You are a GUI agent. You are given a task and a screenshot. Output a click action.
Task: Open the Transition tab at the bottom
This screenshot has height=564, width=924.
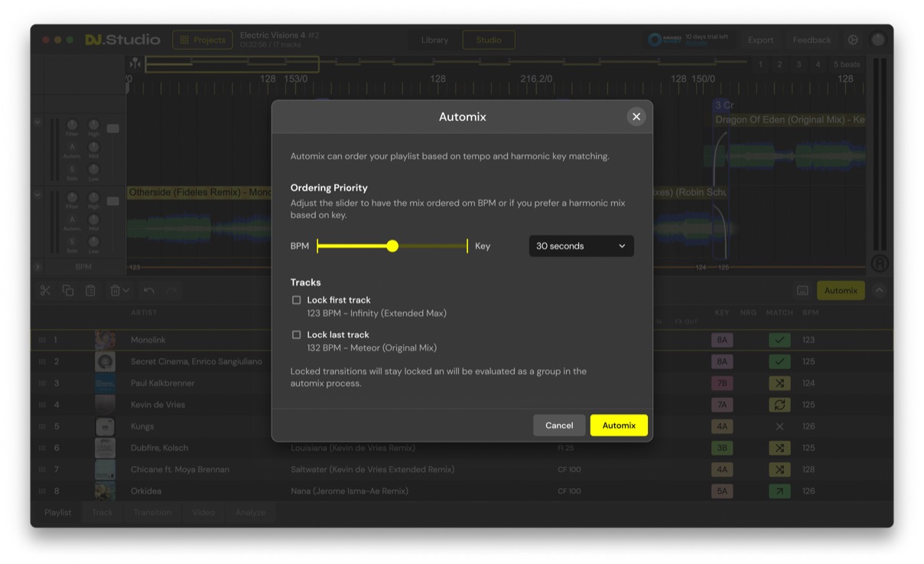(x=152, y=512)
